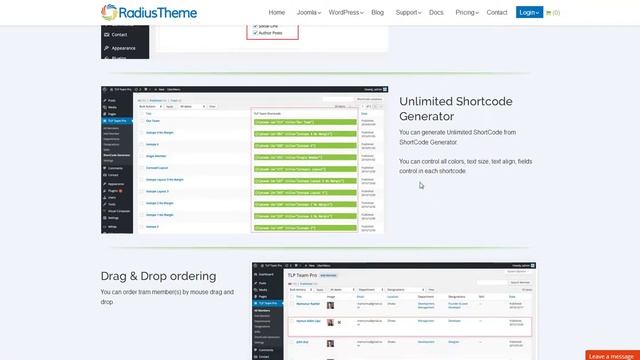Click text 'You can order team member(s) by mouse drag'
The image size is (640, 360).
pos(162,292)
